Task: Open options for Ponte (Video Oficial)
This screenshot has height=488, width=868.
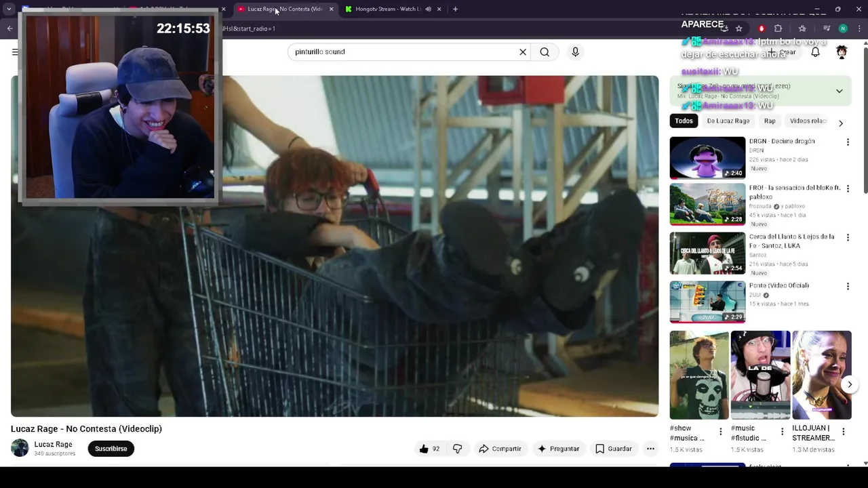Action: pyautogui.click(x=848, y=287)
